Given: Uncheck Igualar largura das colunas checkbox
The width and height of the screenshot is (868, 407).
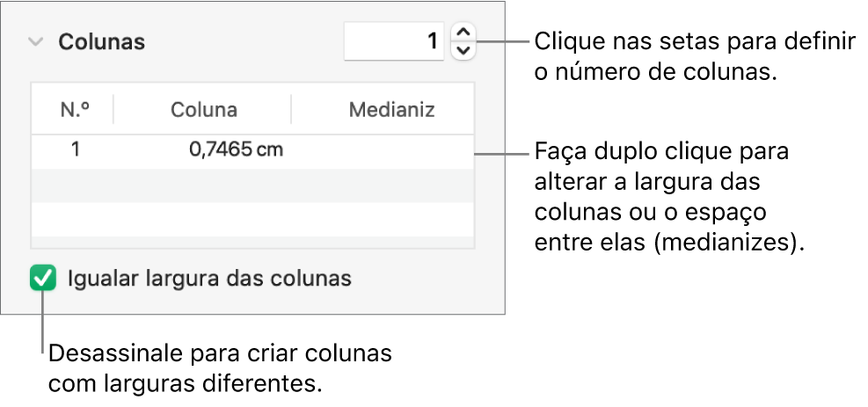Looking at the screenshot, I should pyautogui.click(x=42, y=280).
